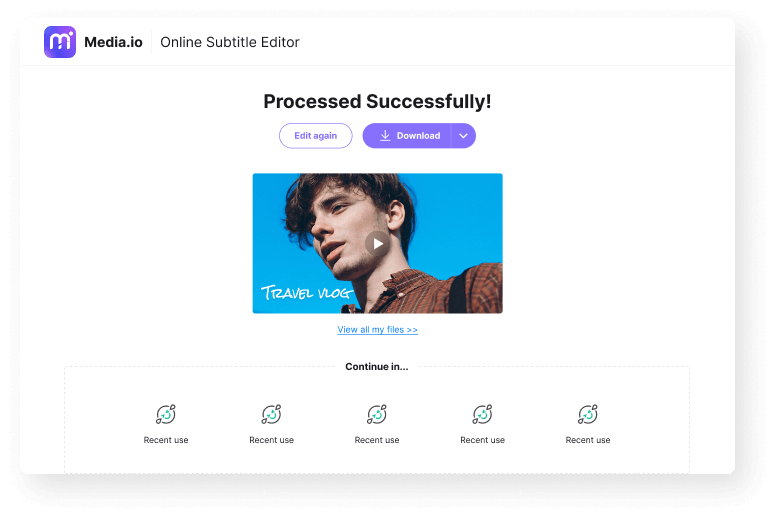777x518 pixels.
Task: Open the third Recent use tool icon
Action: [377, 414]
